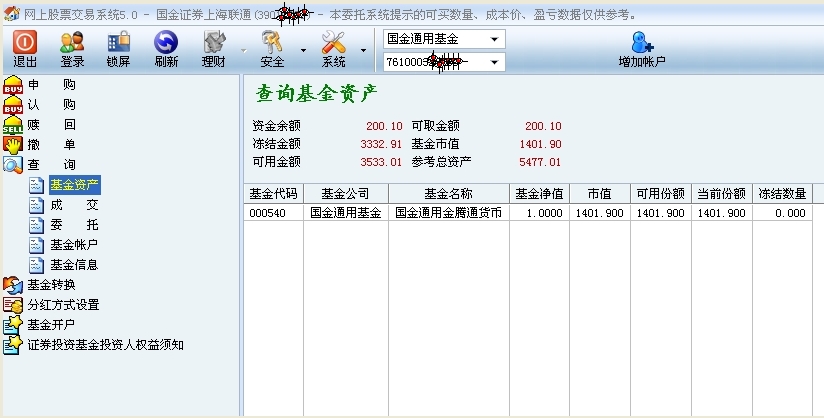Click document icon beside 基金帐户
This screenshot has height=418, width=824.
click(x=36, y=245)
